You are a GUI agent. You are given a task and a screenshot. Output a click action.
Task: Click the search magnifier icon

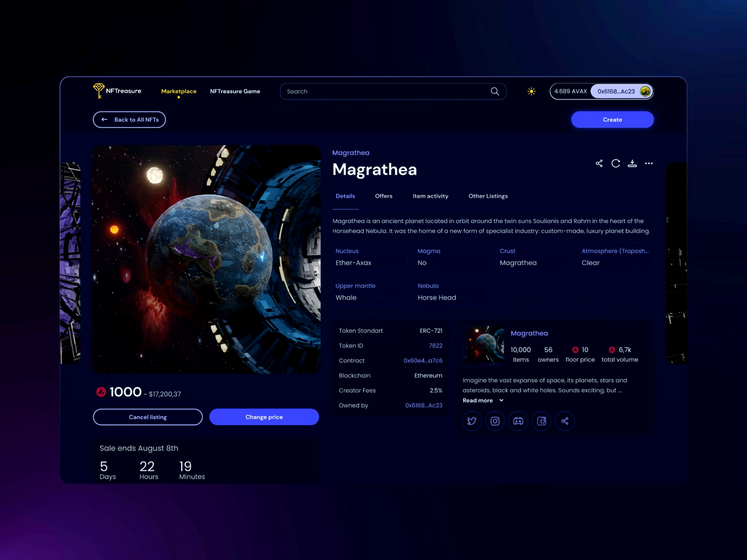click(x=494, y=91)
